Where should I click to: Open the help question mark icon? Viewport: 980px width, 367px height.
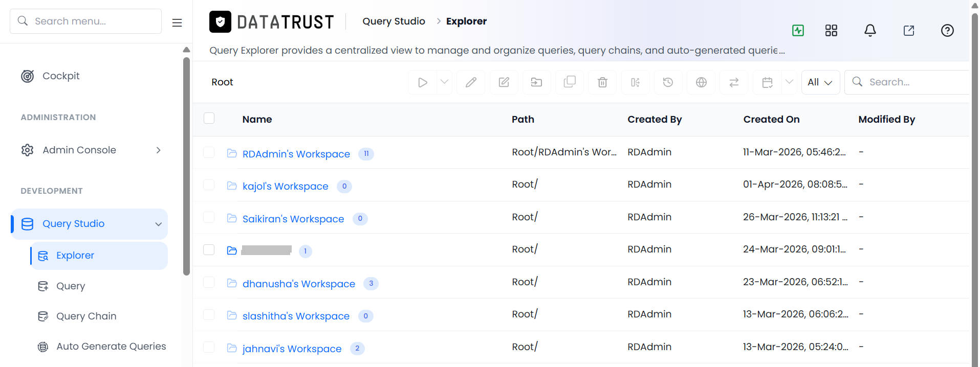[947, 31]
